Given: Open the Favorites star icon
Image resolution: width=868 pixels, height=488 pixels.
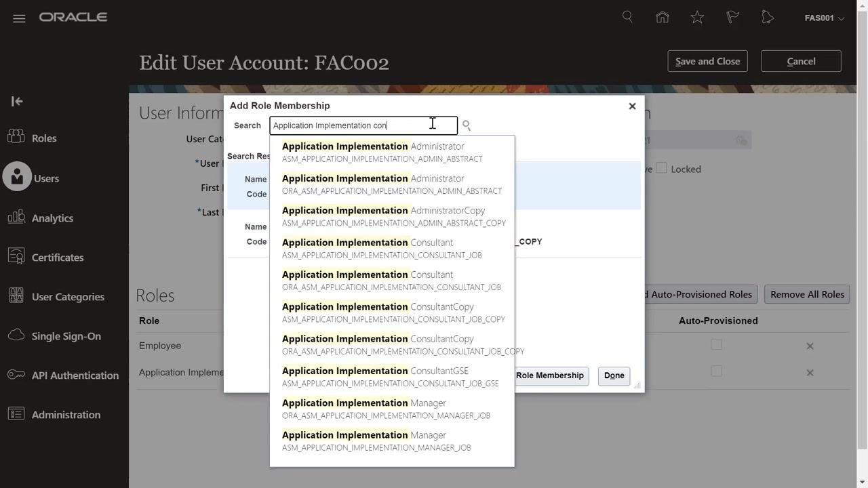Looking at the screenshot, I should point(697,18).
